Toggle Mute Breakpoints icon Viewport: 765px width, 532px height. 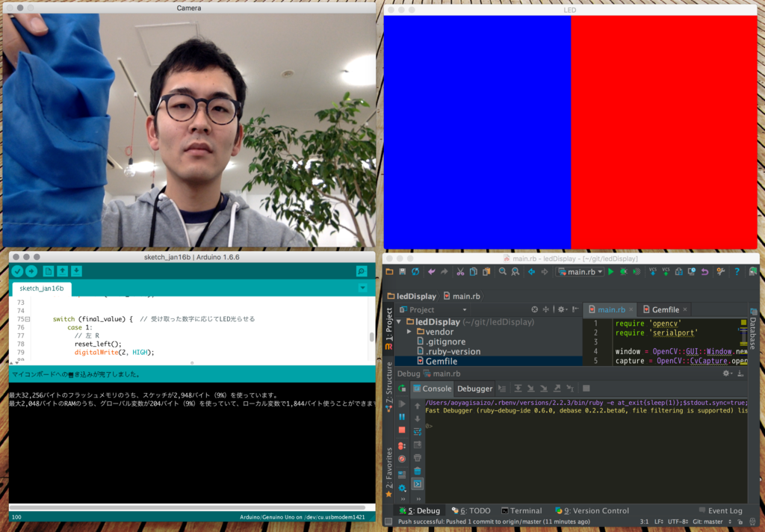tap(402, 459)
